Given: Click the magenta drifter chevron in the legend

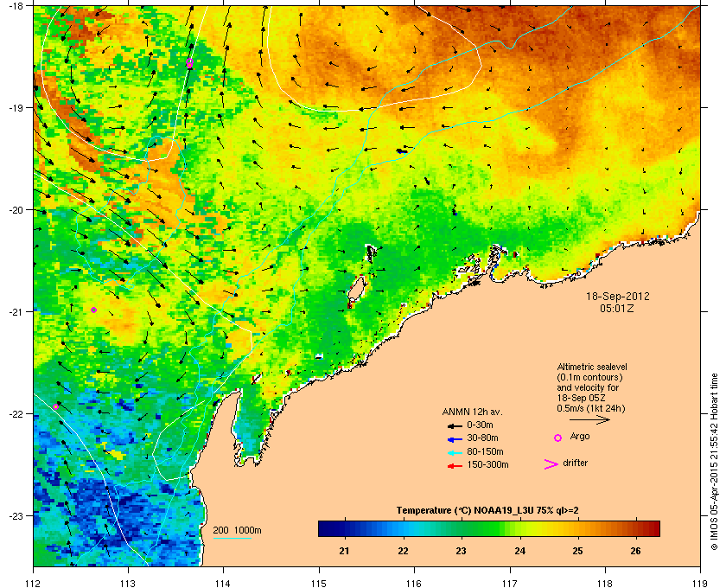Looking at the screenshot, I should click(551, 464).
